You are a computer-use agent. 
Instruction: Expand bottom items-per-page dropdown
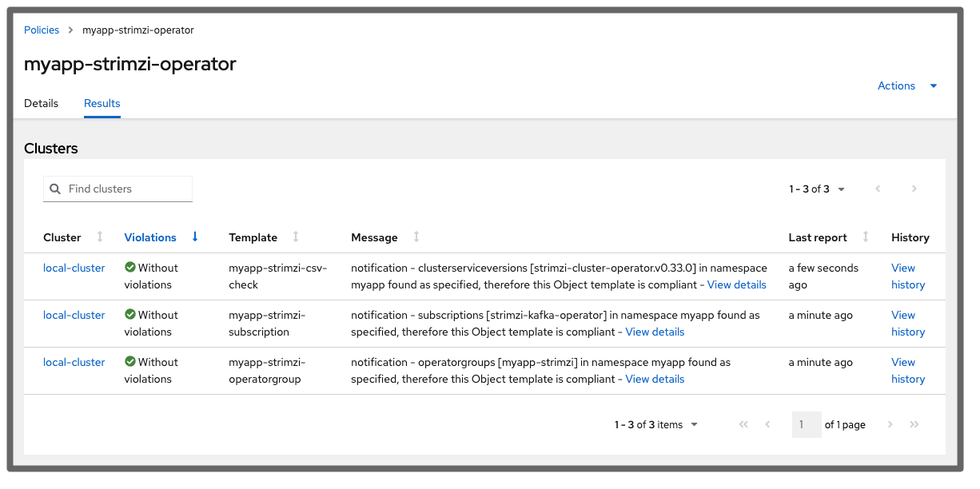(x=693, y=425)
